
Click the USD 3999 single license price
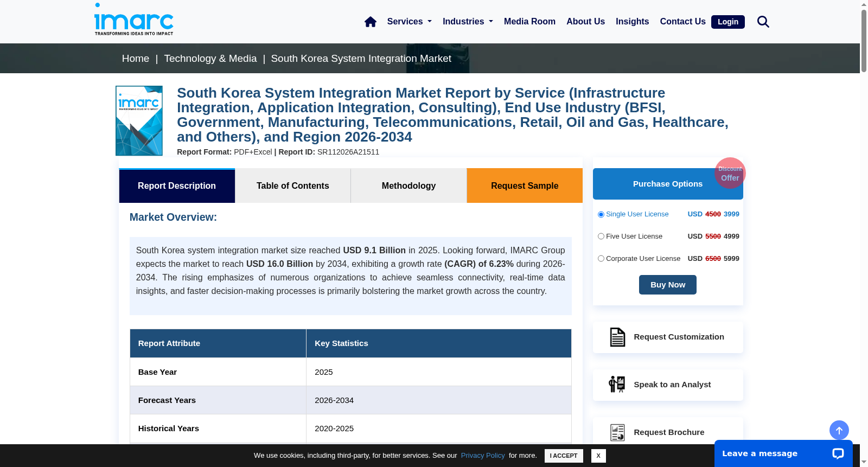click(x=713, y=214)
